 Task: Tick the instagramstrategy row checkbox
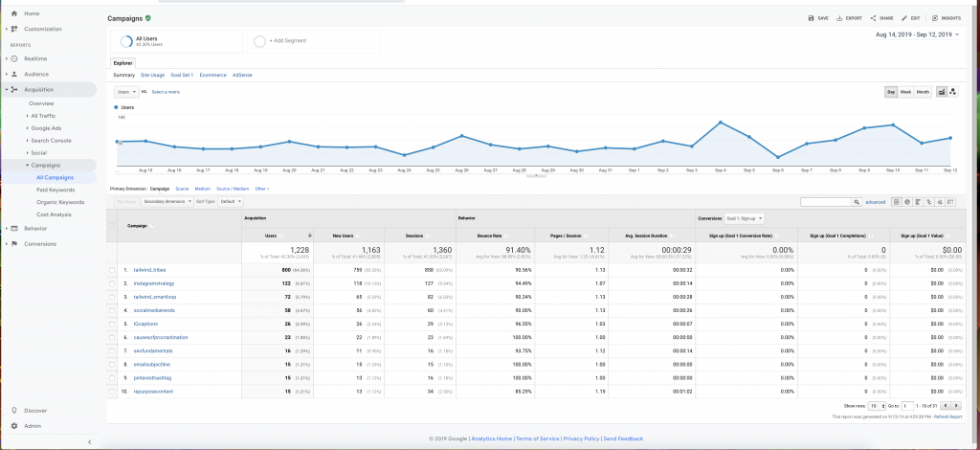click(x=112, y=283)
